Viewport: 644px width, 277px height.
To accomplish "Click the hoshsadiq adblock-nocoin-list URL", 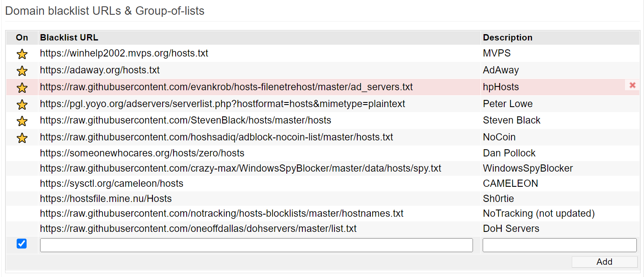I will coord(217,137).
